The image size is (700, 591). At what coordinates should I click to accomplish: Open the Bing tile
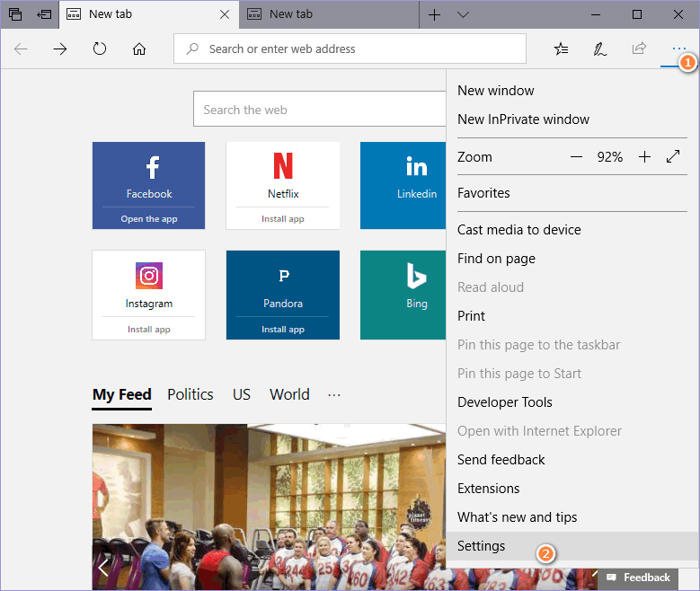click(x=403, y=295)
